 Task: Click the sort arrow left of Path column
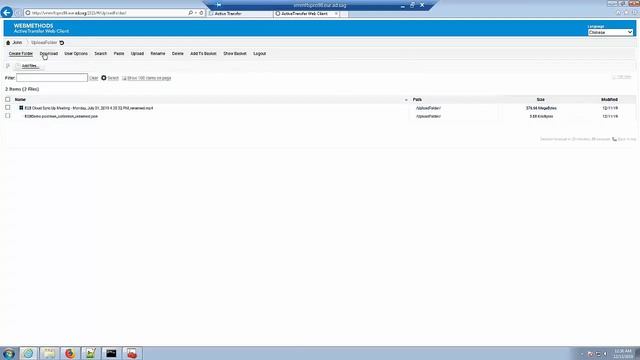(x=406, y=100)
